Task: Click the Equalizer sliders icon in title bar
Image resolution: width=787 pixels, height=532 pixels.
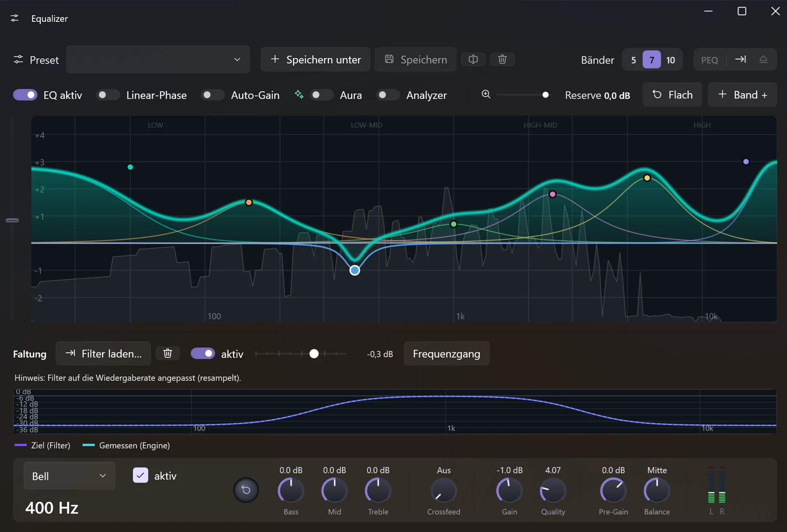Action: pos(14,18)
